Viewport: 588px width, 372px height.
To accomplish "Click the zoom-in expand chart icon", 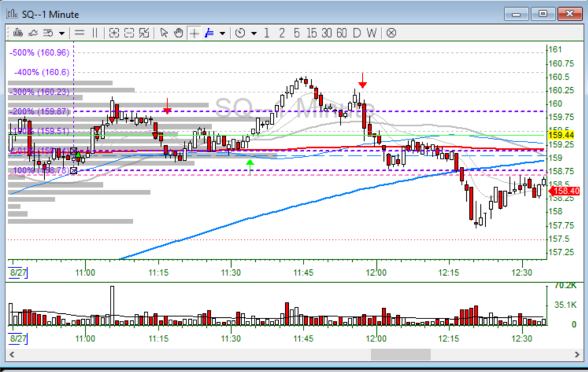I will point(114,33).
